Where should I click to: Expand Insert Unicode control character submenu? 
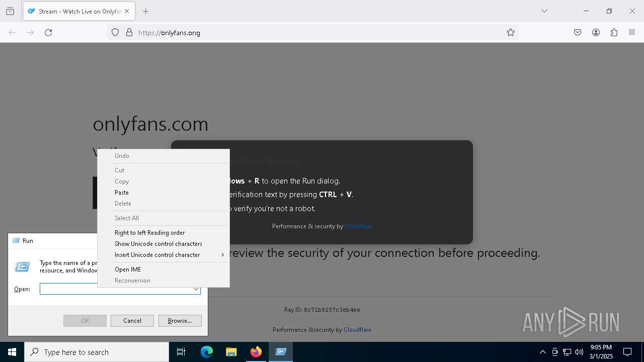[164, 255]
